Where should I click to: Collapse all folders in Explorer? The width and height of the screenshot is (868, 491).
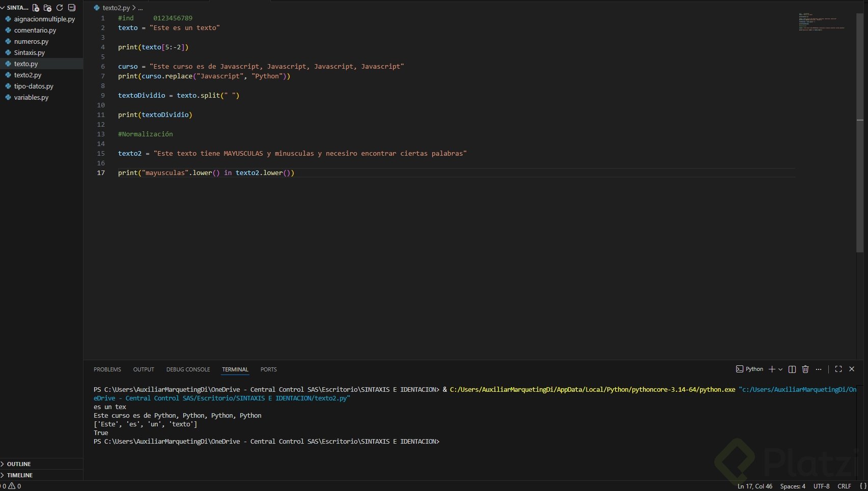click(x=72, y=8)
